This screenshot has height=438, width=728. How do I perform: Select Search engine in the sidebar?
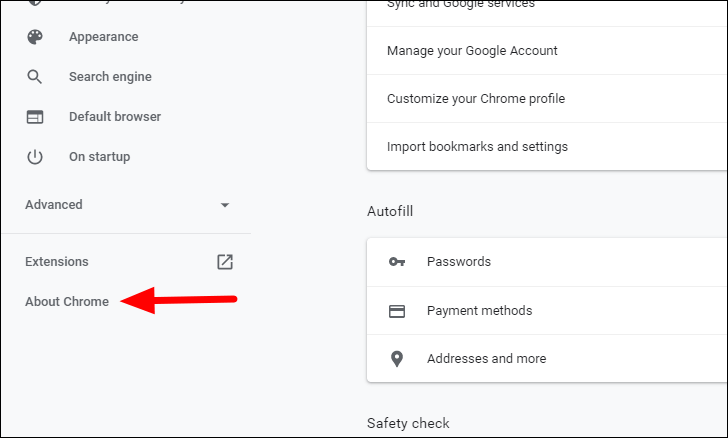point(110,77)
